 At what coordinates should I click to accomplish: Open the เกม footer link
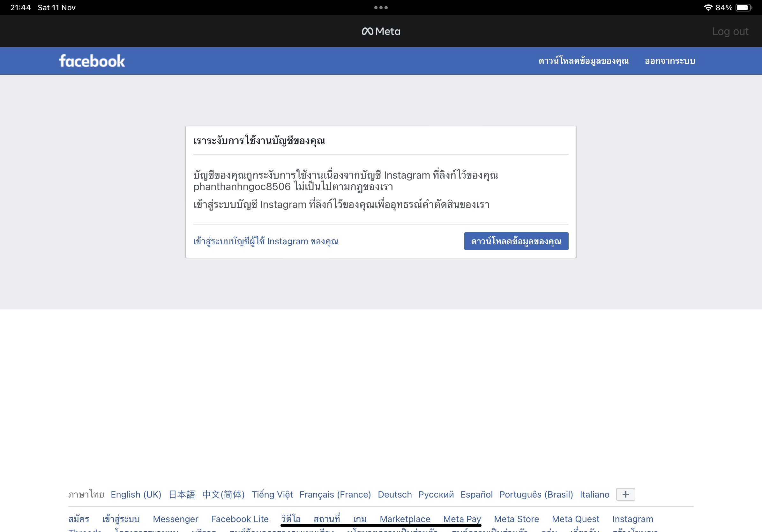point(360,519)
